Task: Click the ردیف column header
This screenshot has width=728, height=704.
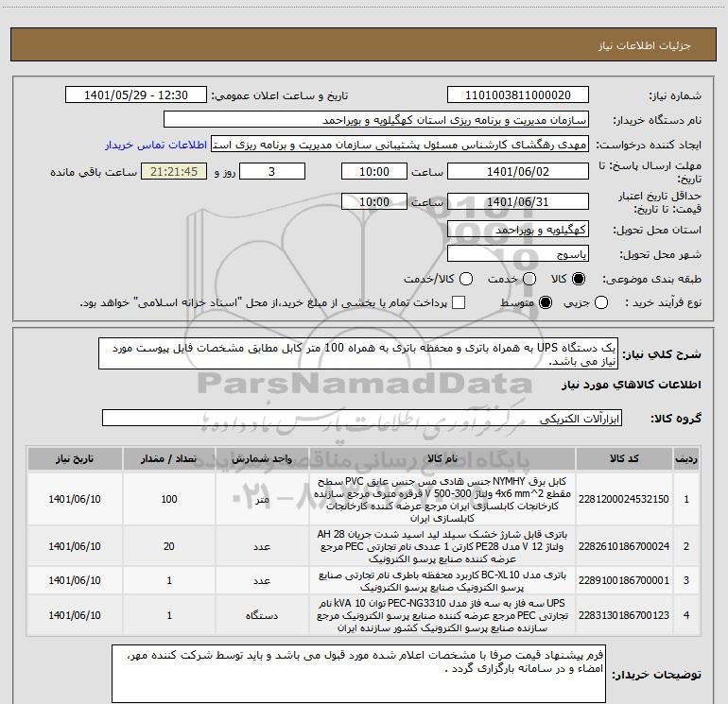Action: point(686,459)
